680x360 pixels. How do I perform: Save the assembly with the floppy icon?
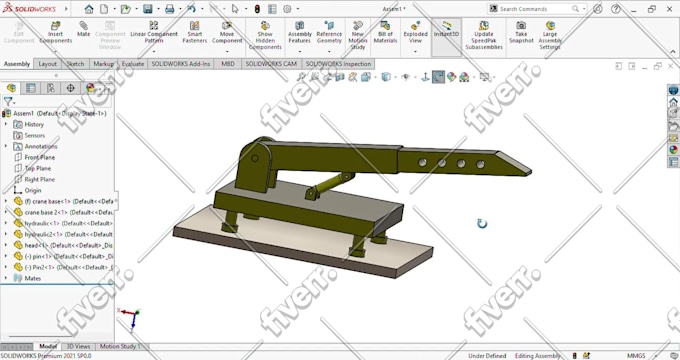pyautogui.click(x=147, y=9)
